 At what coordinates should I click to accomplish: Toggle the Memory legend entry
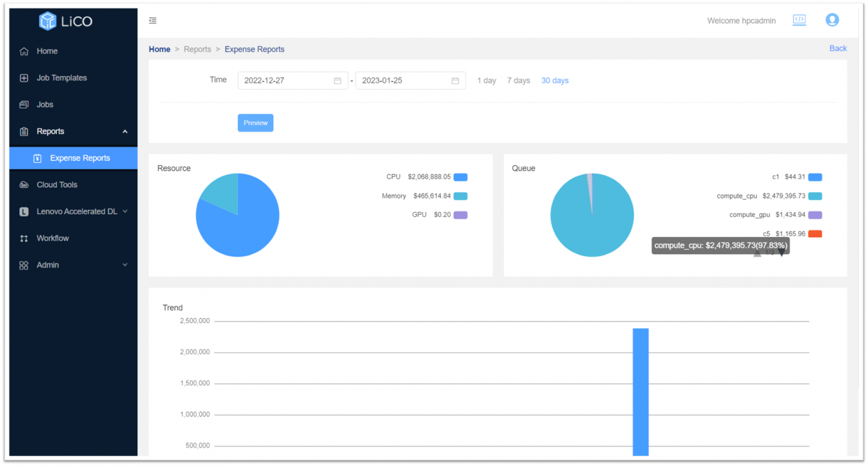[460, 196]
